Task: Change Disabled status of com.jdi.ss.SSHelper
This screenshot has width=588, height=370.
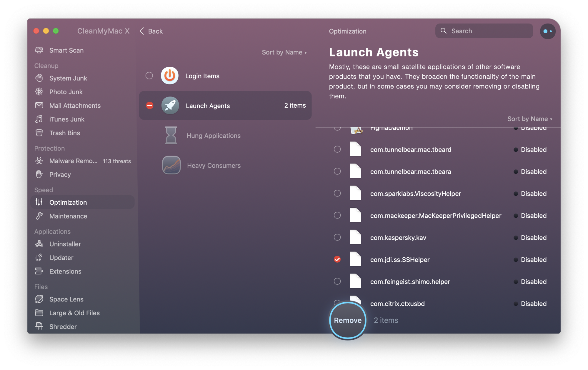Action: pyautogui.click(x=530, y=259)
